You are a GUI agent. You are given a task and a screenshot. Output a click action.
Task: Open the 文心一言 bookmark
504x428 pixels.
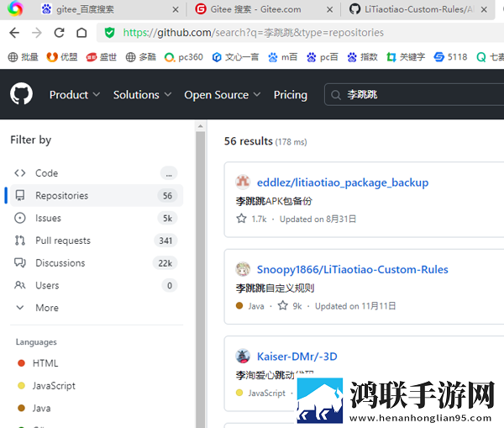tap(235, 57)
